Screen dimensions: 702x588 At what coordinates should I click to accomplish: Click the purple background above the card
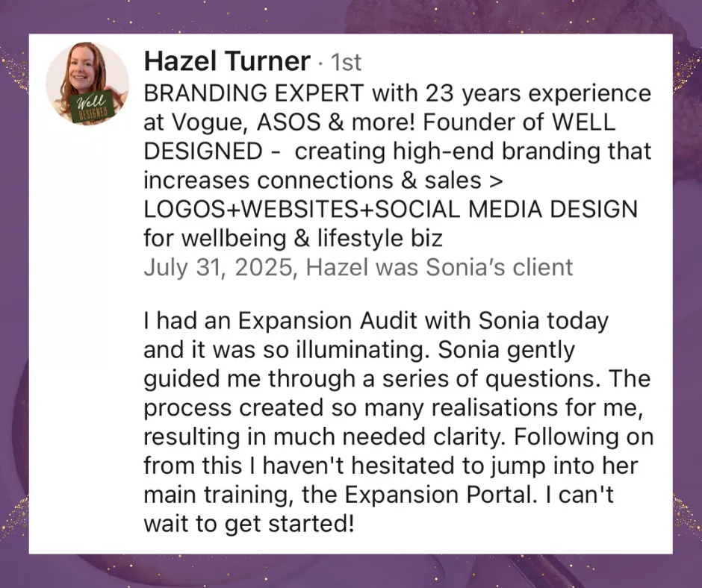(x=351, y=16)
